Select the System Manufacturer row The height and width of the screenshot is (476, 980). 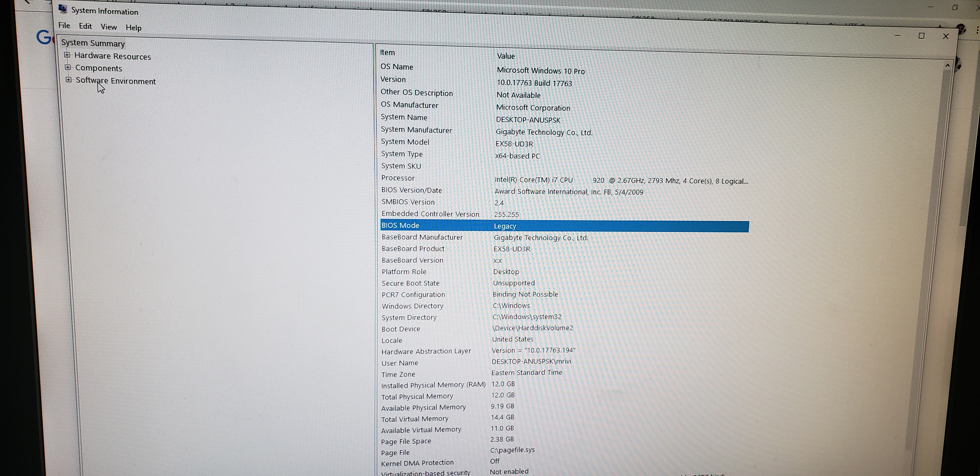(x=565, y=131)
